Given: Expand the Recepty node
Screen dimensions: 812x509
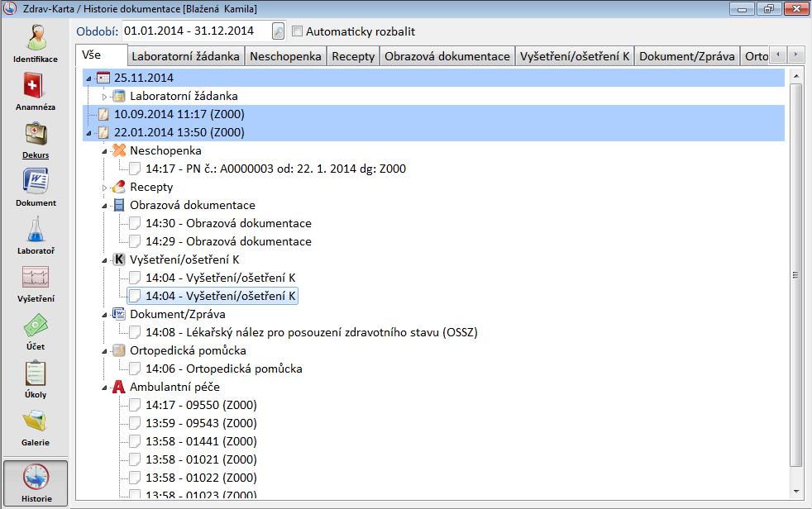Looking at the screenshot, I should (x=104, y=188).
